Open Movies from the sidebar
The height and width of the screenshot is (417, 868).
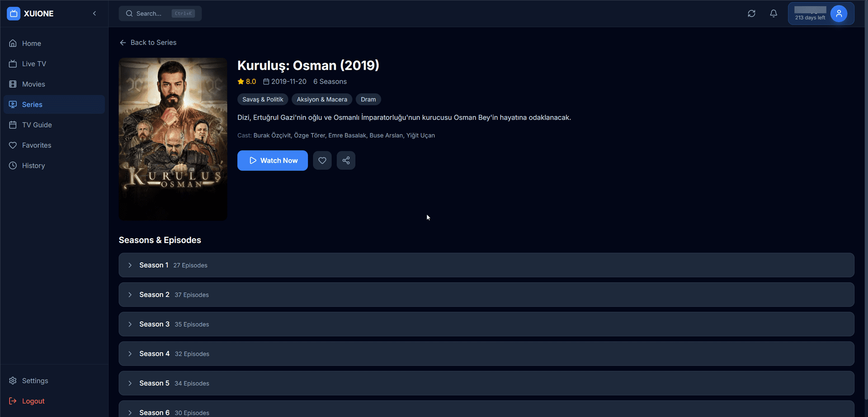coord(33,84)
